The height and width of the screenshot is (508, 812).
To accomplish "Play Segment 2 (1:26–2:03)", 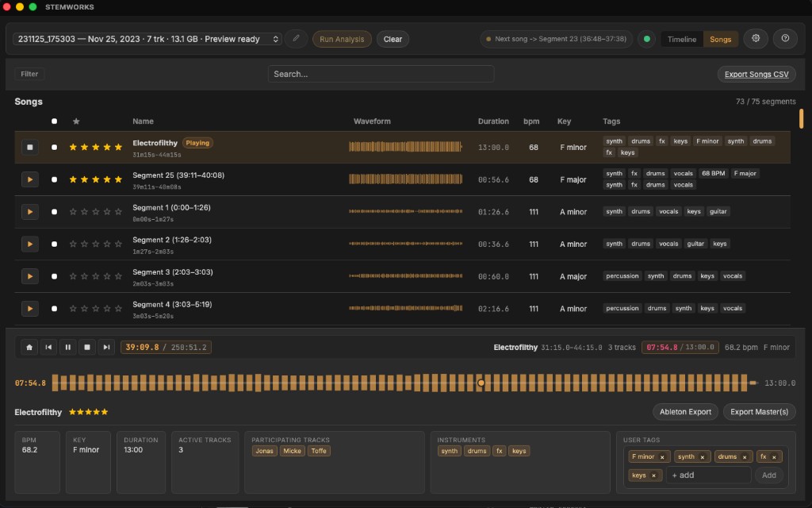I will pyautogui.click(x=30, y=244).
